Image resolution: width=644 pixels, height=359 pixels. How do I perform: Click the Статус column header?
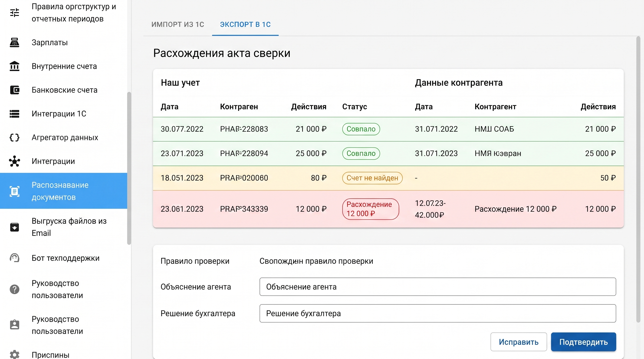pos(354,107)
